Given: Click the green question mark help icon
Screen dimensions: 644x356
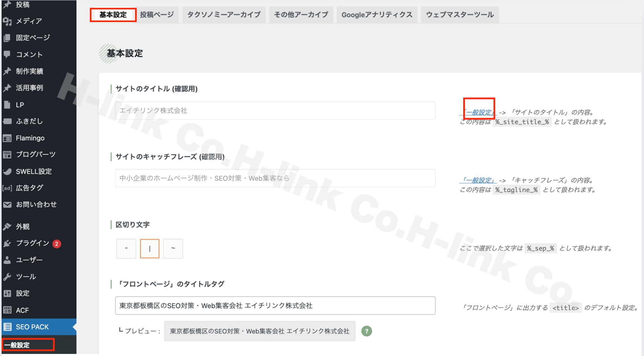Looking at the screenshot, I should tap(366, 331).
